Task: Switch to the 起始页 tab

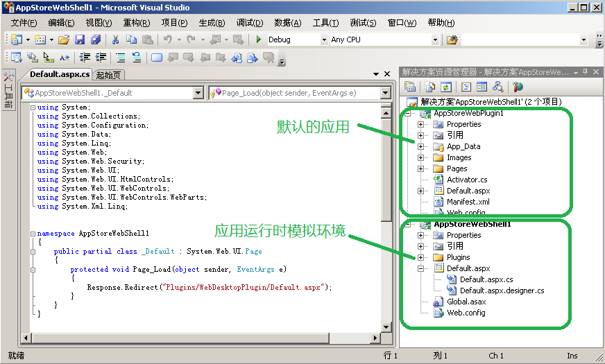Action: pos(108,75)
